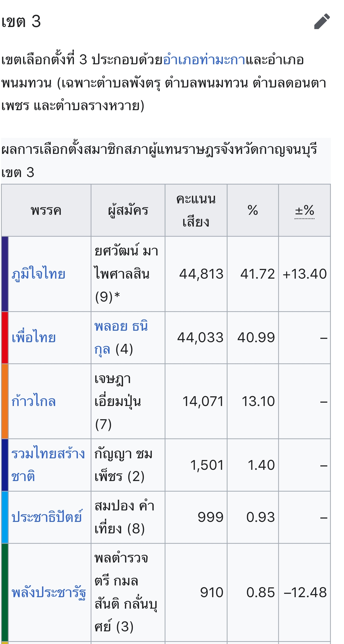This screenshot has width=344, height=644.
Task: Click the คะแนนเสียง column header
Action: (x=196, y=211)
